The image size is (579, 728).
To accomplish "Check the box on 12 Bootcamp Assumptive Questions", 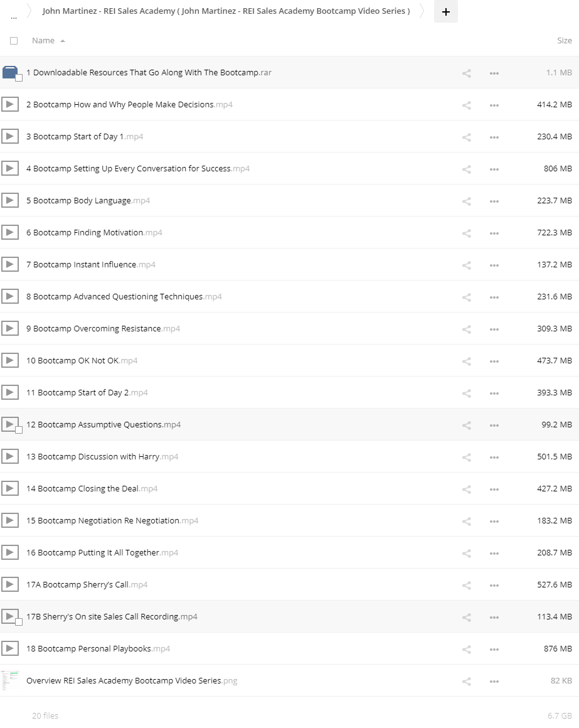I will coord(19,430).
